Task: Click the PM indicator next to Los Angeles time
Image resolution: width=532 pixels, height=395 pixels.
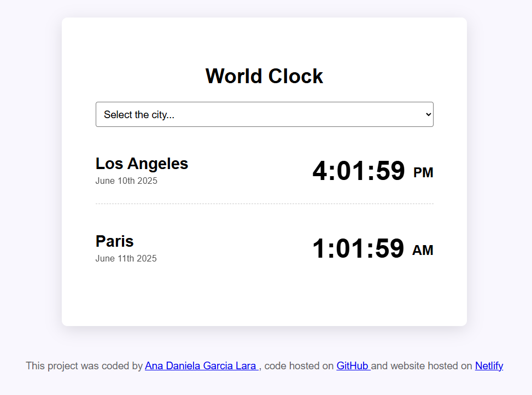Action: pyautogui.click(x=423, y=172)
